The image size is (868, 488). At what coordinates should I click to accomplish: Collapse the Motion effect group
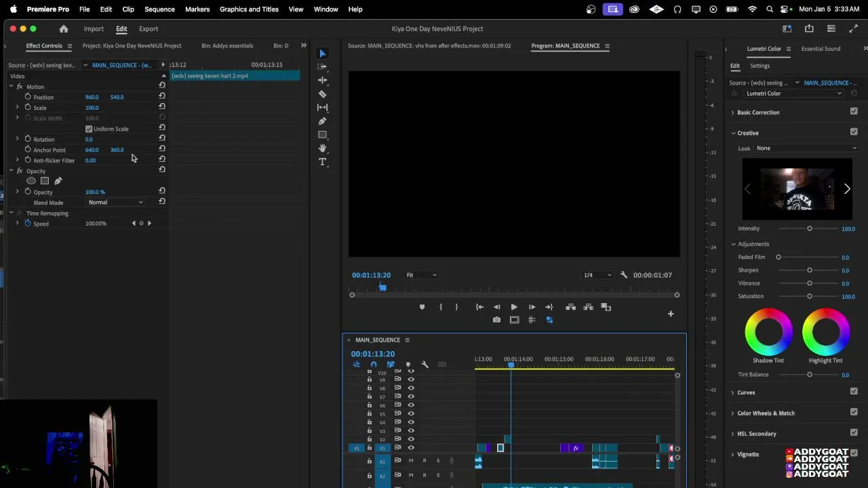pyautogui.click(x=11, y=86)
